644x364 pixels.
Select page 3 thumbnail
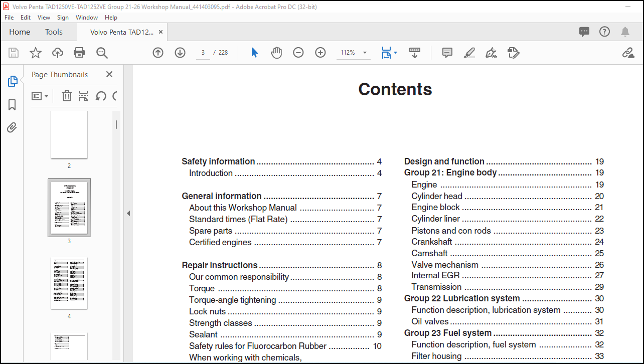pos(69,208)
